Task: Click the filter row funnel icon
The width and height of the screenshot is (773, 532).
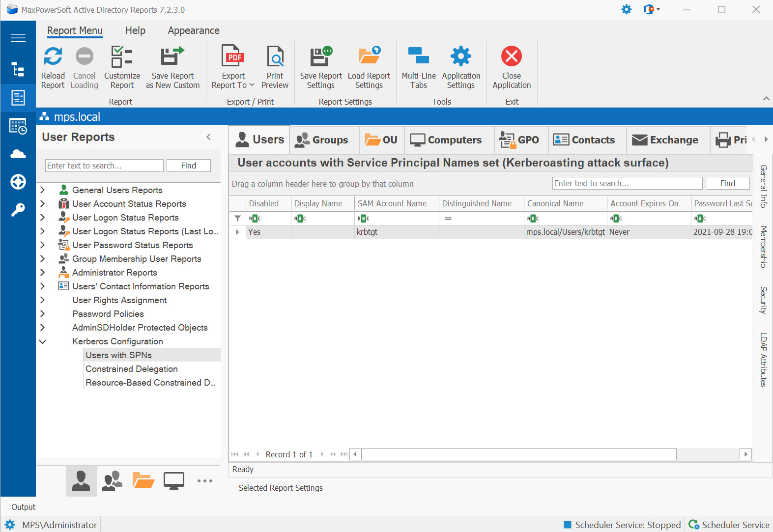Action: 237,218
